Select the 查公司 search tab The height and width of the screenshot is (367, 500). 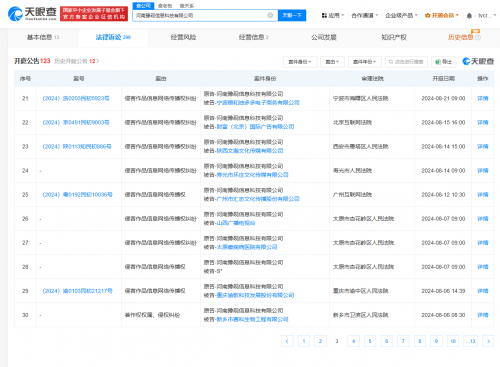(x=143, y=6)
